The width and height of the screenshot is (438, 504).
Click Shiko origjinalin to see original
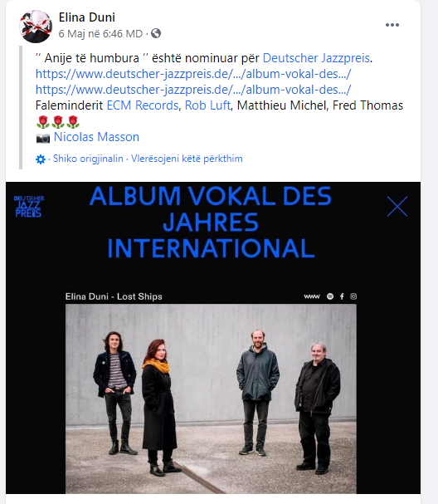click(88, 159)
